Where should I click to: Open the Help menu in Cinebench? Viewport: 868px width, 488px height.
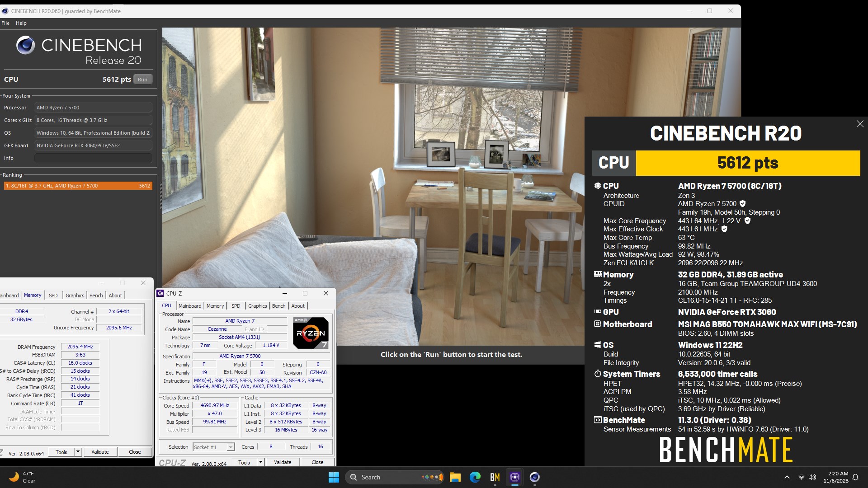click(x=21, y=23)
